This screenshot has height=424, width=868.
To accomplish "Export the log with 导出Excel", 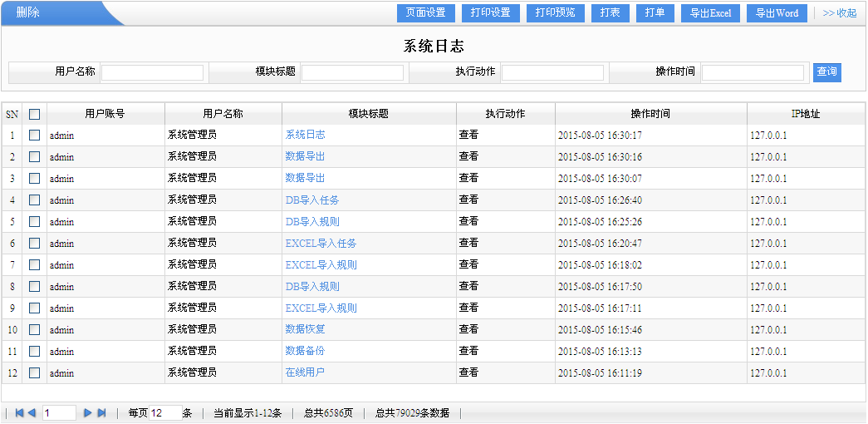I will 710,13.
